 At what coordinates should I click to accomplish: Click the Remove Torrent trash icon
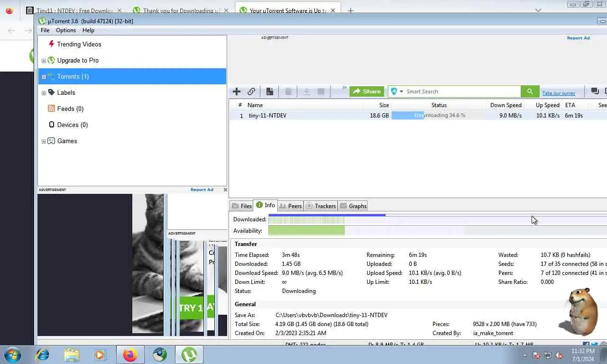pos(288,91)
